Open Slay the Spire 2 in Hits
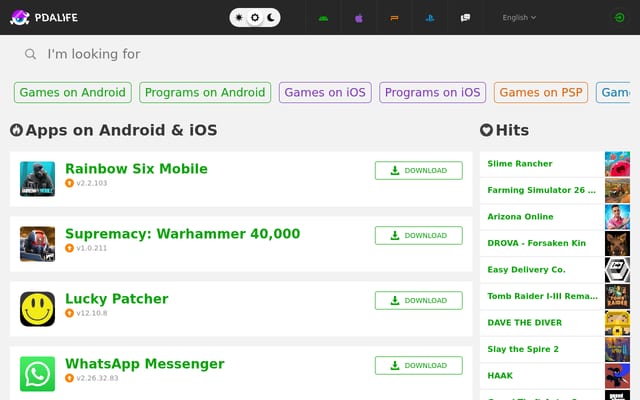Screen dimensions: 640x400 pyautogui.click(x=523, y=349)
